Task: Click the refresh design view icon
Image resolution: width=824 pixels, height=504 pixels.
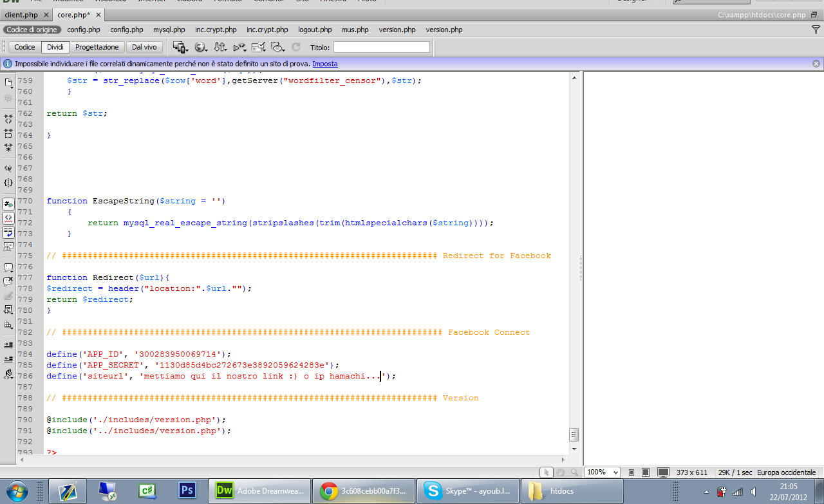Action: 296,47
